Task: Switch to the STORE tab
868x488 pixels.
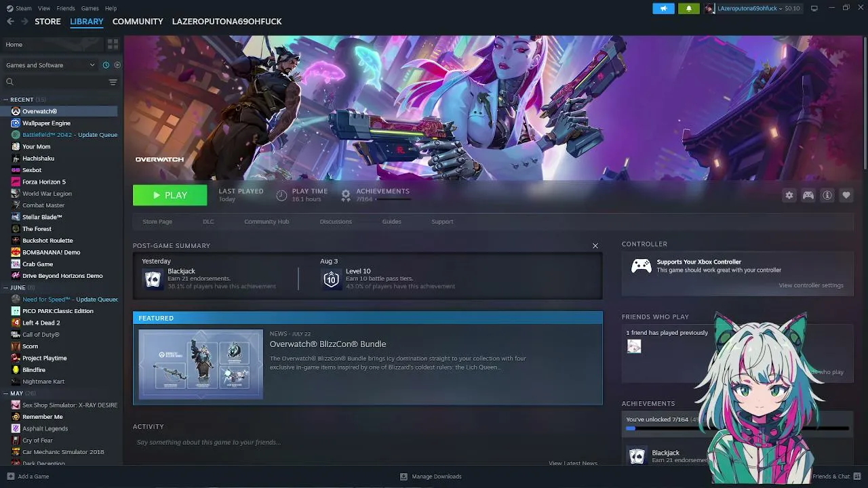Action: 47,22
